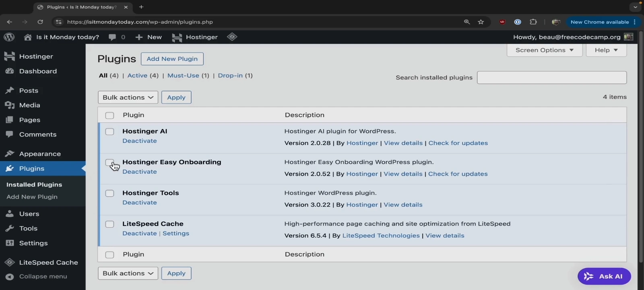Click the WordPress logo in admin bar
The image size is (644, 290).
(x=9, y=37)
